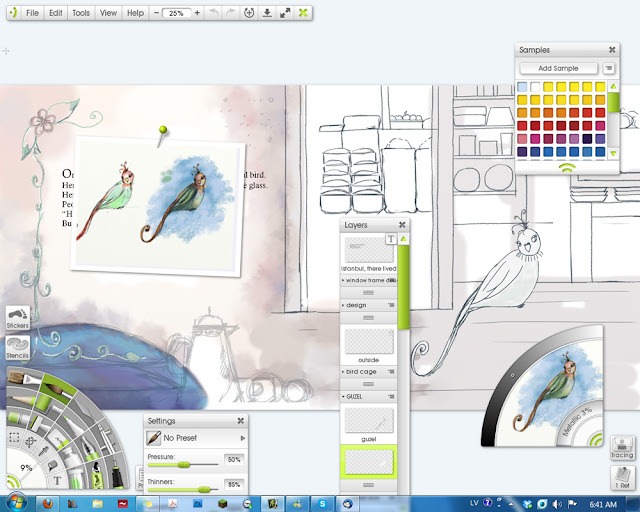The width and height of the screenshot is (640, 512).
Task: Open the Tracing image panel
Action: (622, 447)
